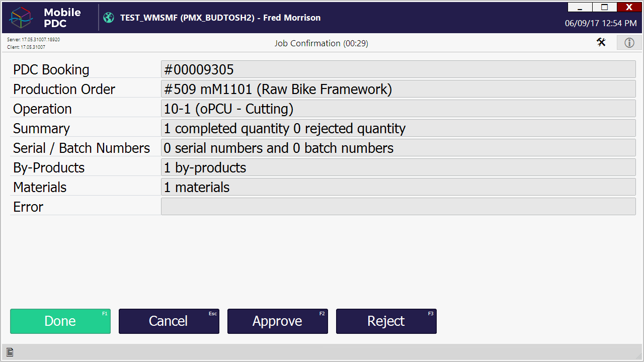This screenshot has height=362, width=644.
Task: Minimize the Mobile PDC window
Action: (580, 7)
